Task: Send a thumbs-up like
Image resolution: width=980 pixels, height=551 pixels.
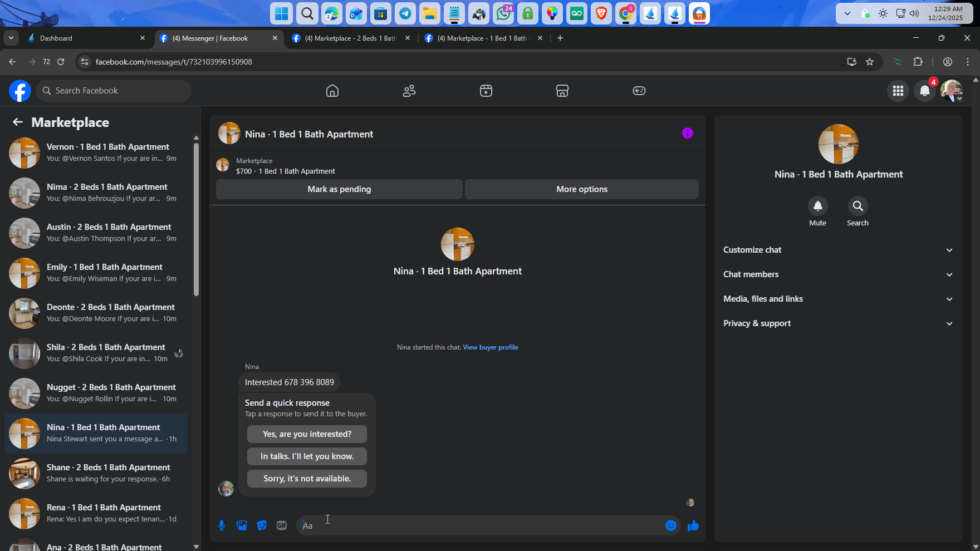Action: pos(693,525)
